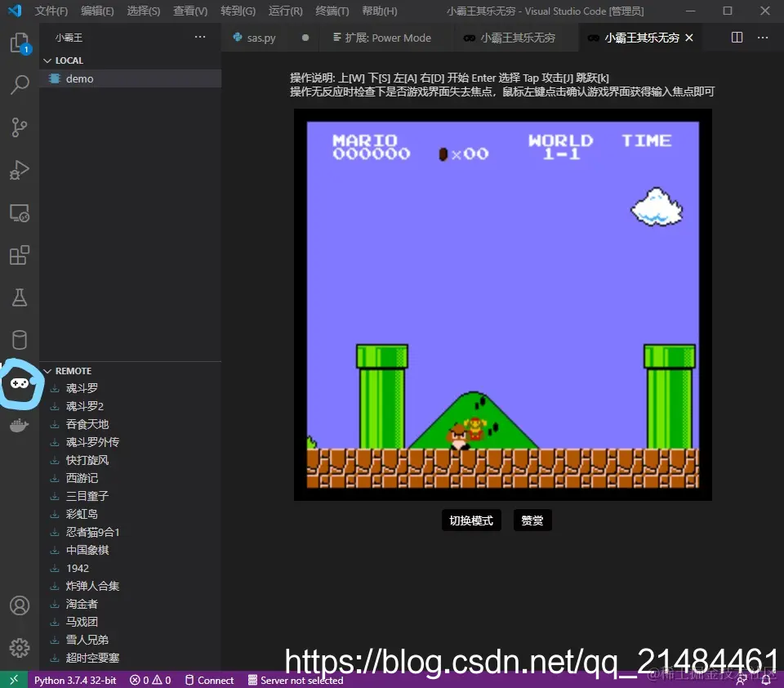
Task: Select 雪人兄弟 in the REMOTE list
Action: 131,640
